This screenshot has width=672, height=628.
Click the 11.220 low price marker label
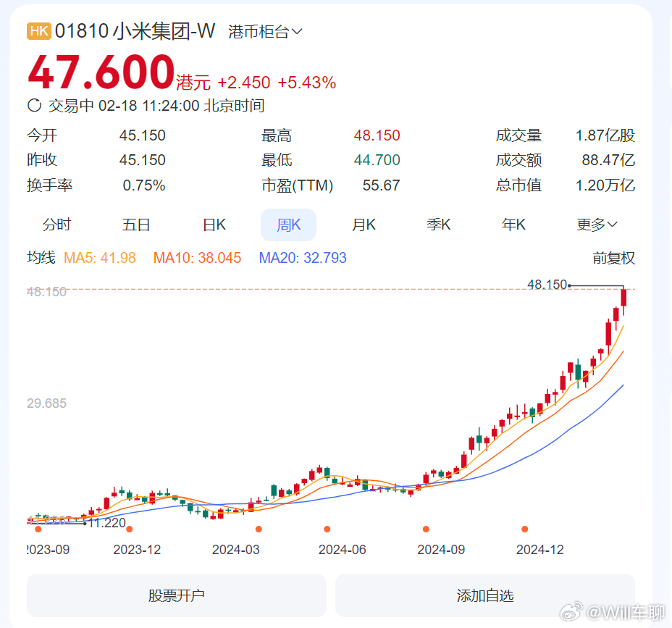(x=107, y=523)
